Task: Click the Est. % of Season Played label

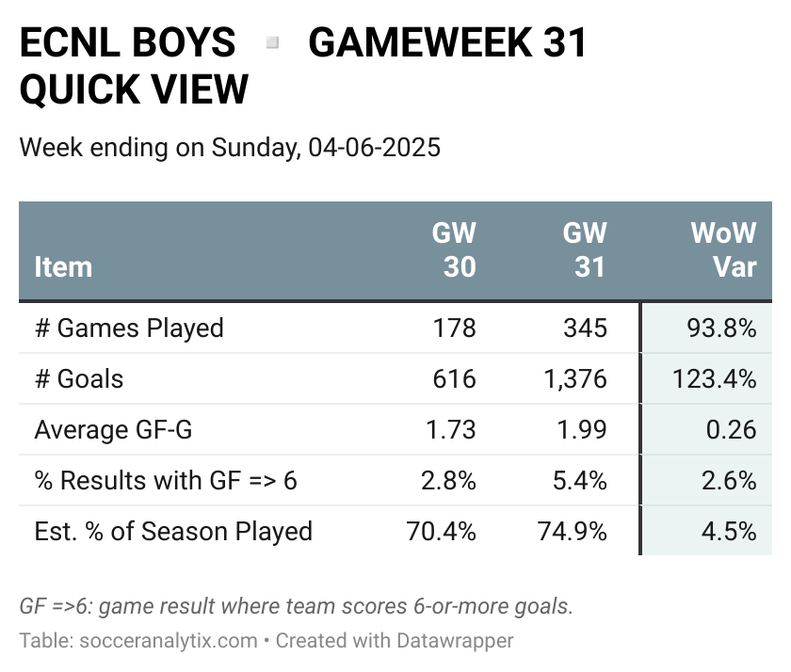Action: (173, 532)
